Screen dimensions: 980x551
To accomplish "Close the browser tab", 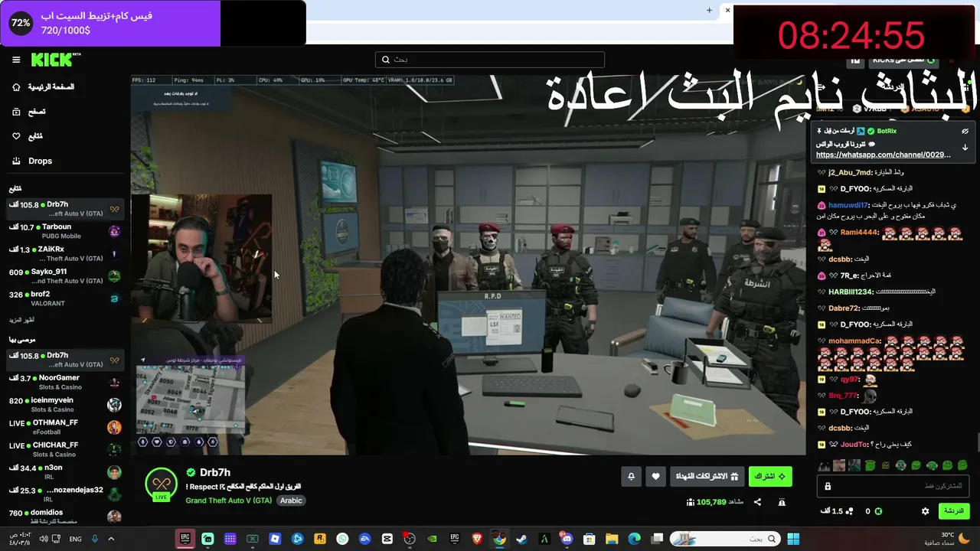I will click(727, 10).
